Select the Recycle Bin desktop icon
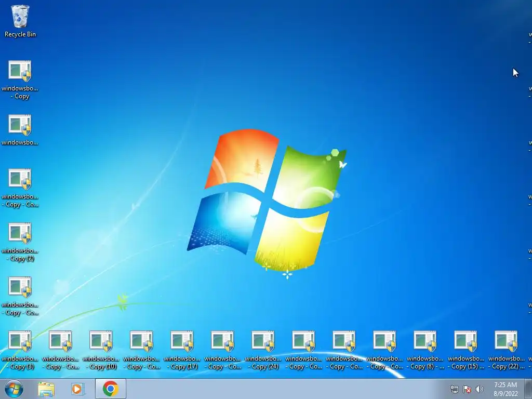Viewport: 532px width, 399px height. point(20,21)
